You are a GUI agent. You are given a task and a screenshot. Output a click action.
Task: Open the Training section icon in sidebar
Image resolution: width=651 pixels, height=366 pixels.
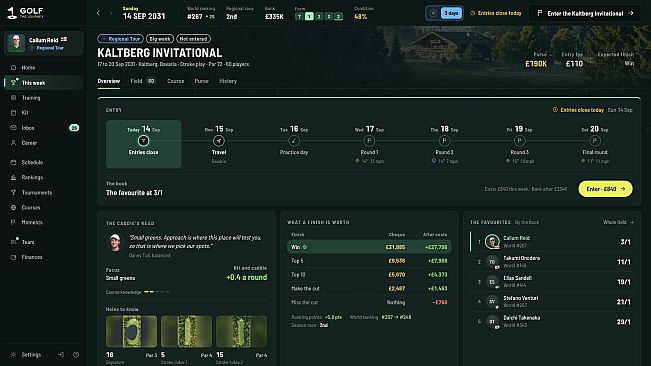(x=13, y=98)
